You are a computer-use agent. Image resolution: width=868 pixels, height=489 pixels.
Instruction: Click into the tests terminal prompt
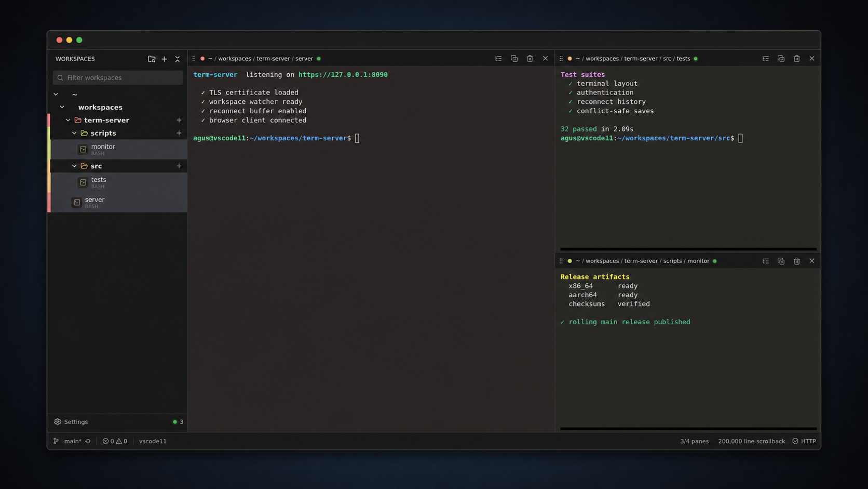coord(741,139)
